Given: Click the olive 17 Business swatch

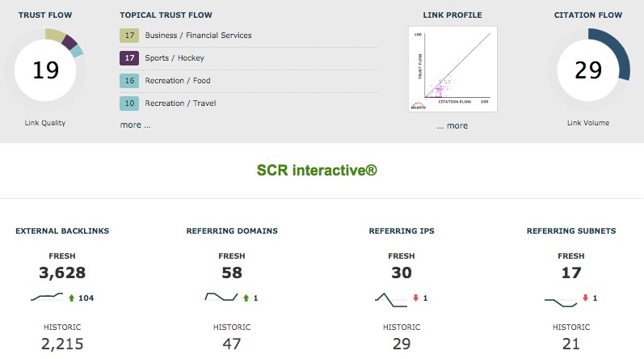Looking at the screenshot, I should [x=128, y=36].
